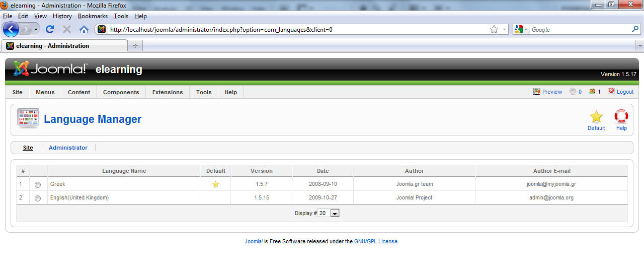Screen dimensions: 644x271
Task: Click the red Logout icon
Action: 611,91
